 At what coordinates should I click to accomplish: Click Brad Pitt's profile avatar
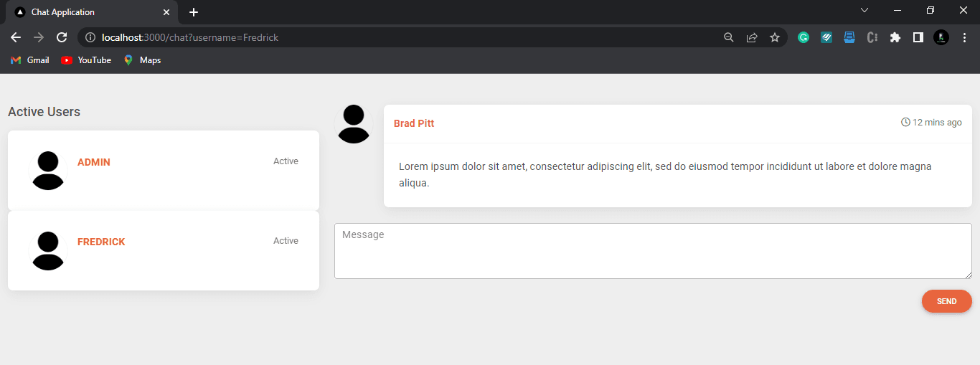(354, 124)
